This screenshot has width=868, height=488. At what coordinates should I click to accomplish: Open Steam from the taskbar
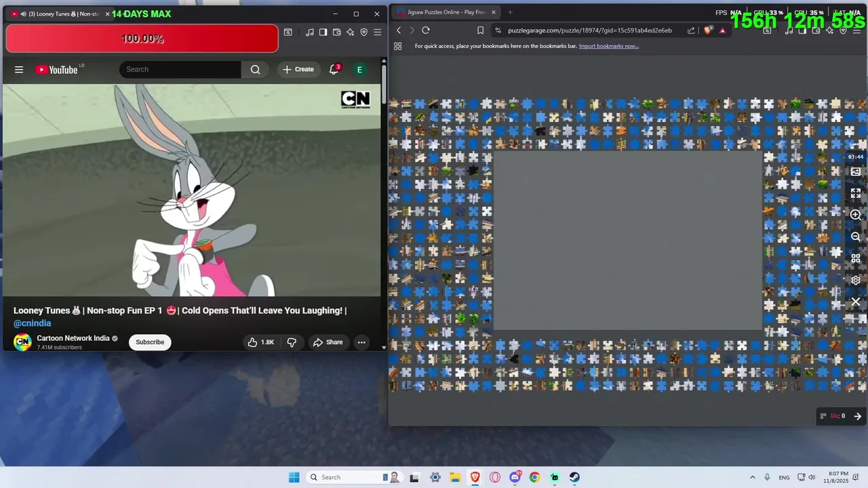click(574, 477)
